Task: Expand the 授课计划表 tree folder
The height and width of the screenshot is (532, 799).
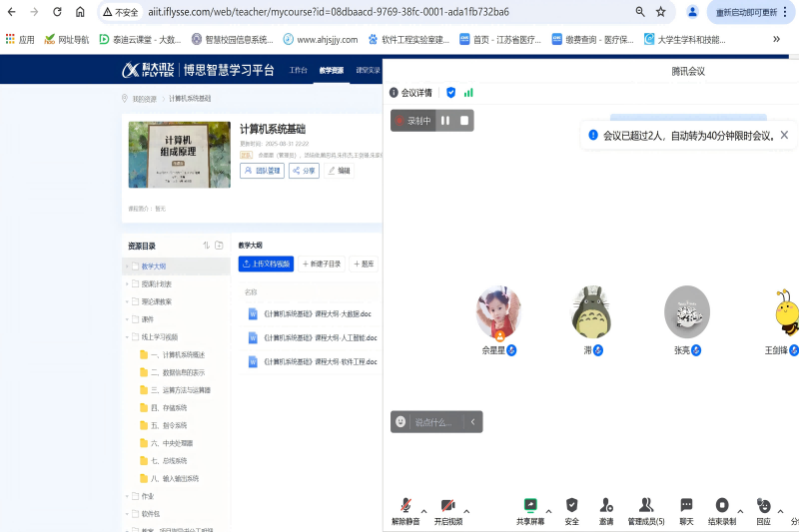Action: (127, 284)
